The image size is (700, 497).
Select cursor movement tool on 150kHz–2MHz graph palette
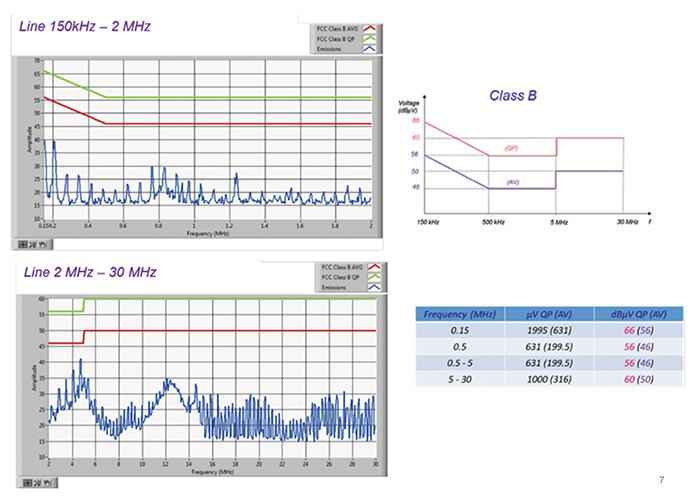click(x=22, y=242)
